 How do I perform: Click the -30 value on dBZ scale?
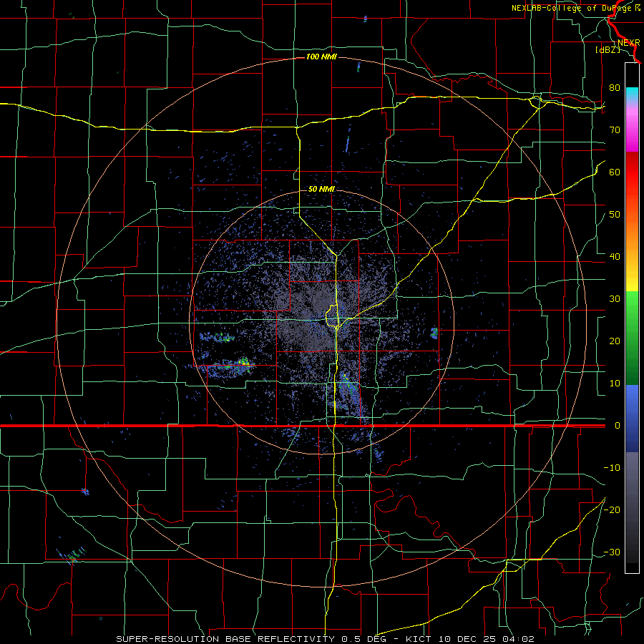(x=612, y=552)
